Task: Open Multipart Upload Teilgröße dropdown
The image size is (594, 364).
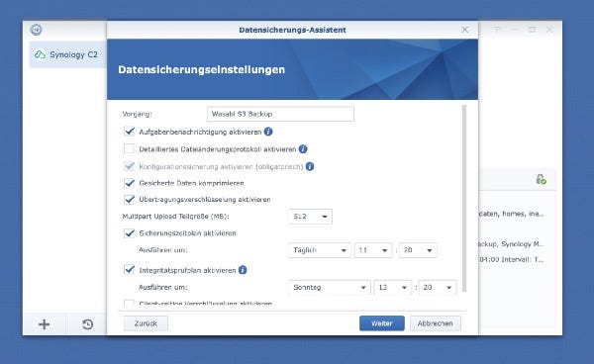Action: [310, 217]
